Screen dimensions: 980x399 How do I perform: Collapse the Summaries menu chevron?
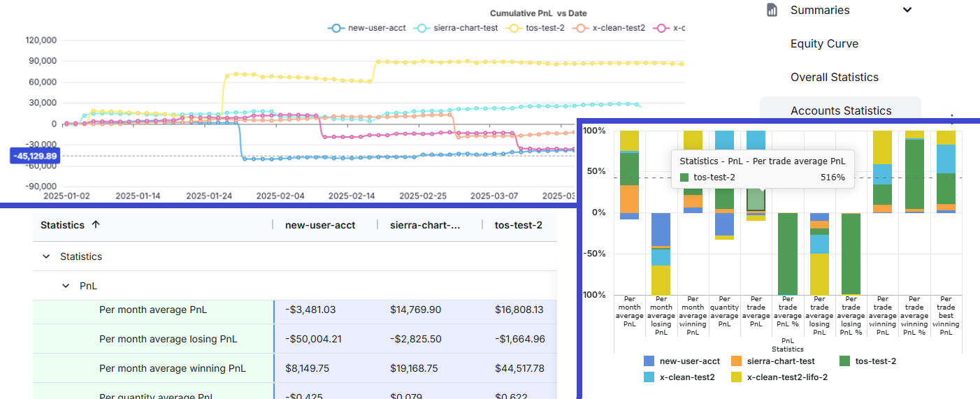[907, 10]
